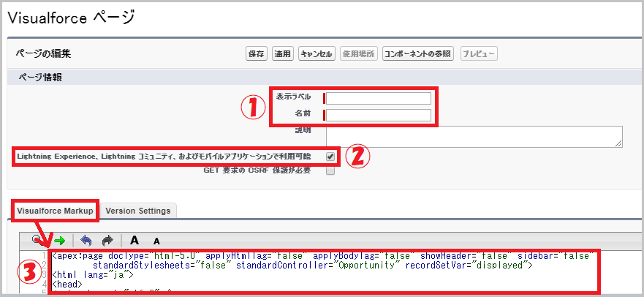Click the search icon in editor toolbar
Image resolution: width=644 pixels, height=297 pixels.
tap(38, 239)
